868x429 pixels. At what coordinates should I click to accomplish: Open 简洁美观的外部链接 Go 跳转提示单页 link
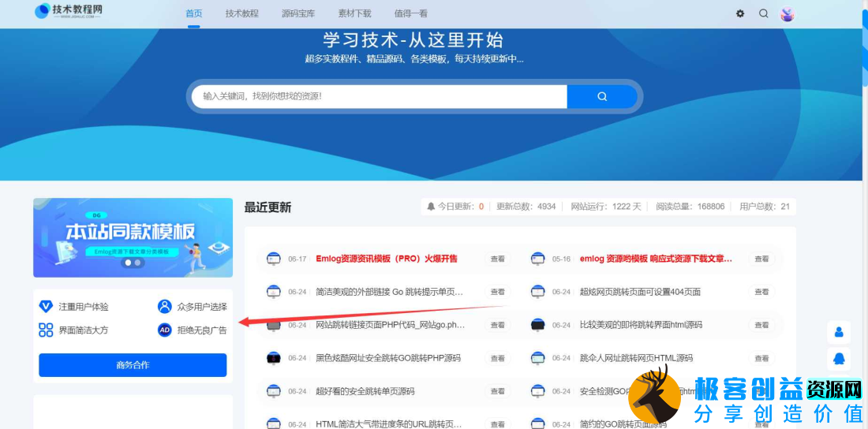pyautogui.click(x=389, y=292)
